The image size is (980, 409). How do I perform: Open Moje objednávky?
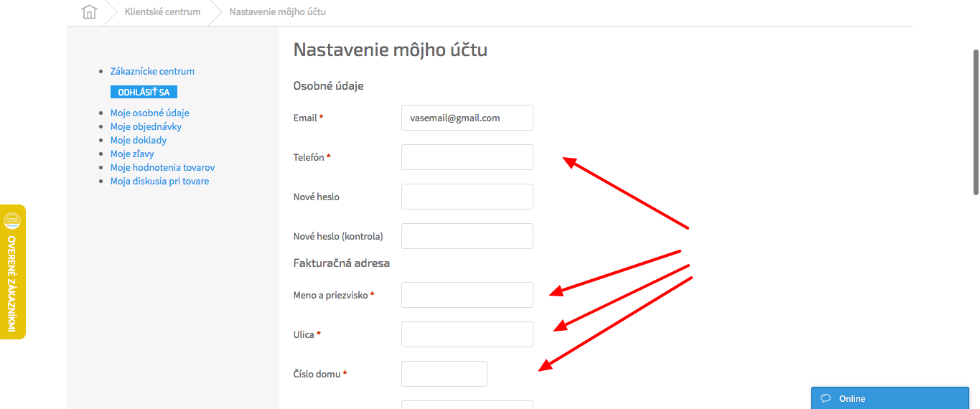[x=146, y=126]
